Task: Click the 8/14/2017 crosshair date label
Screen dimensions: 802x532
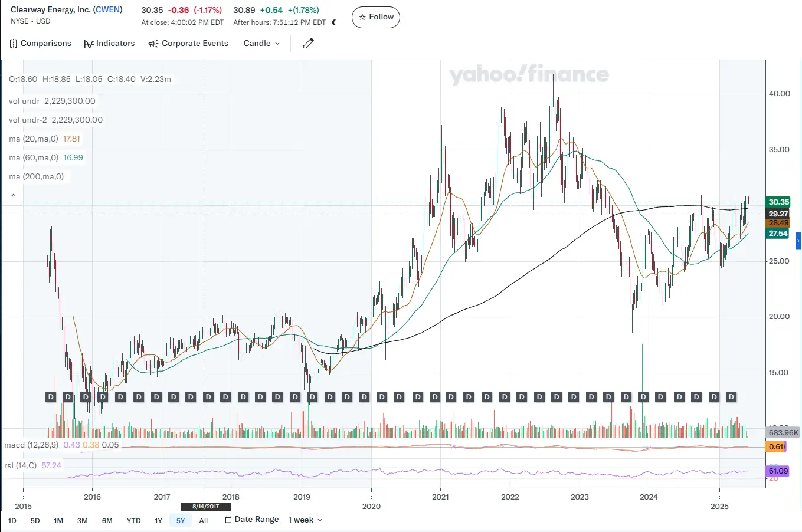Action: point(205,507)
